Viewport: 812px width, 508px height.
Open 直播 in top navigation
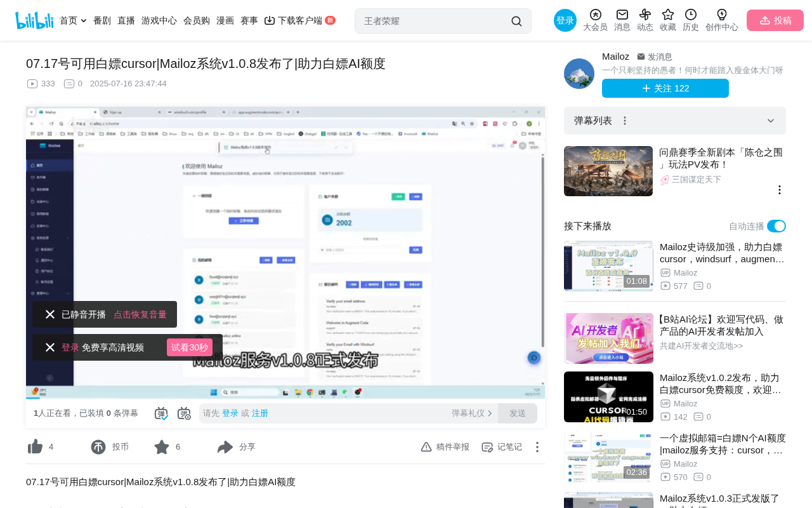coord(126,20)
